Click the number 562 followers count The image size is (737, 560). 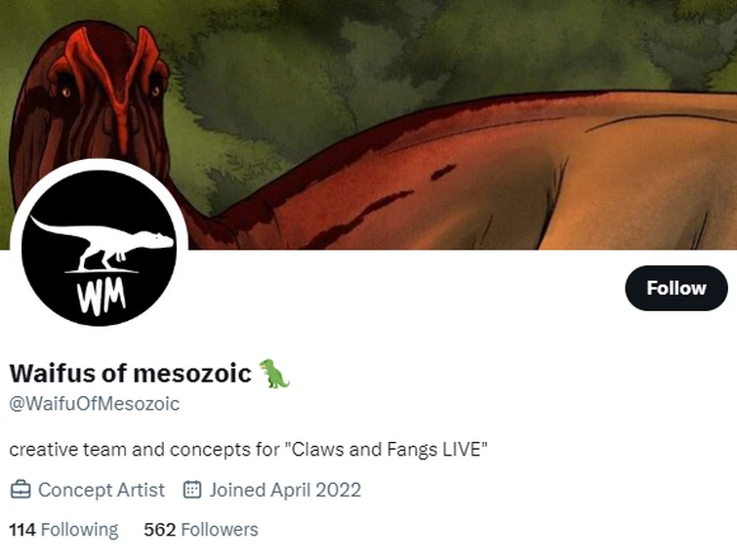tap(159, 530)
